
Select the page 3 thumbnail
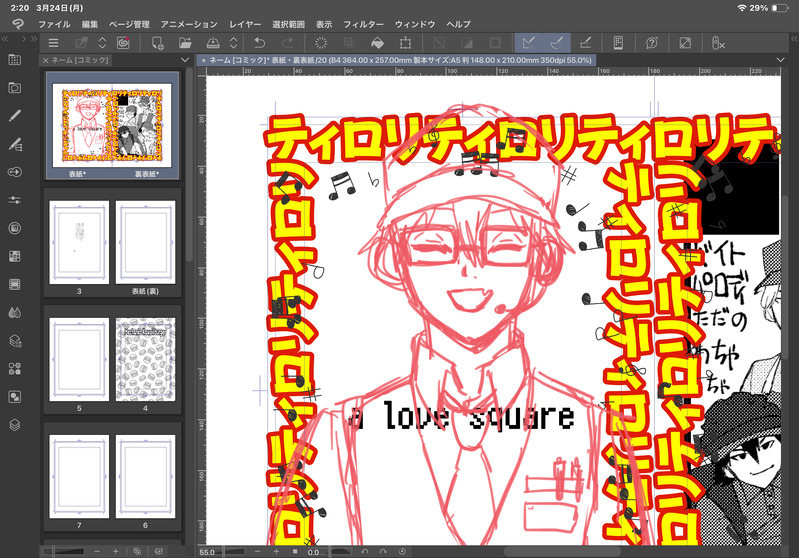(79, 243)
